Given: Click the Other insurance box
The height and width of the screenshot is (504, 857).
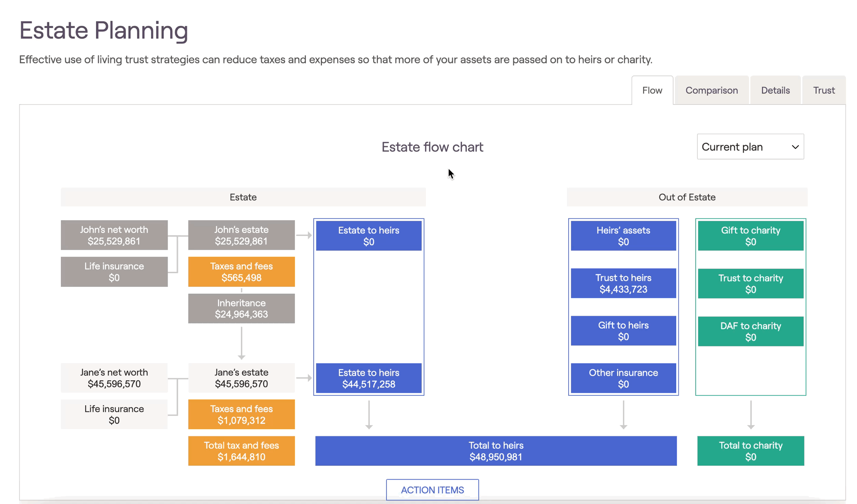Looking at the screenshot, I should [x=623, y=378].
